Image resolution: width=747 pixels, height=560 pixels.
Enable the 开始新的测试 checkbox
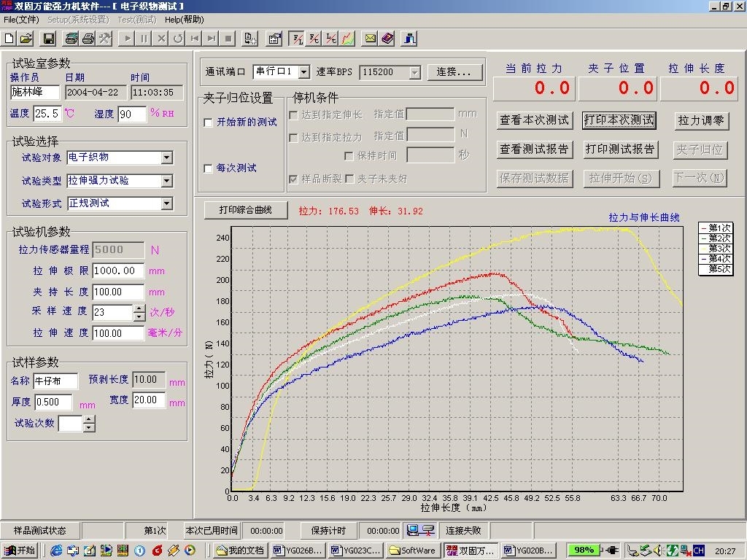pos(208,122)
